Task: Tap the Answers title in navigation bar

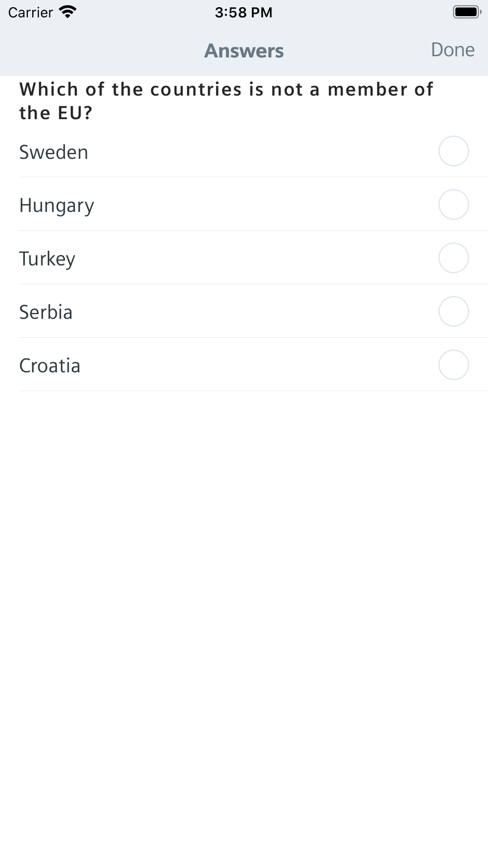Action: click(244, 51)
